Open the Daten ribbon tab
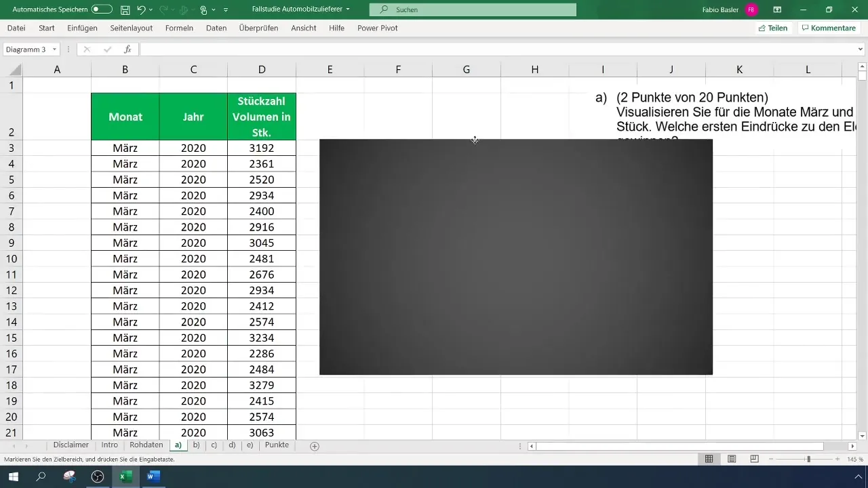Viewport: 868px width, 488px height. pos(216,28)
